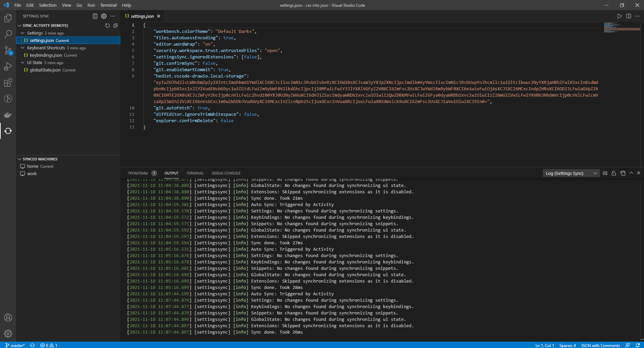Open the Log (Settings Sync) output dropdown
Image resolution: width=644 pixels, height=348 pixels.
[571, 173]
